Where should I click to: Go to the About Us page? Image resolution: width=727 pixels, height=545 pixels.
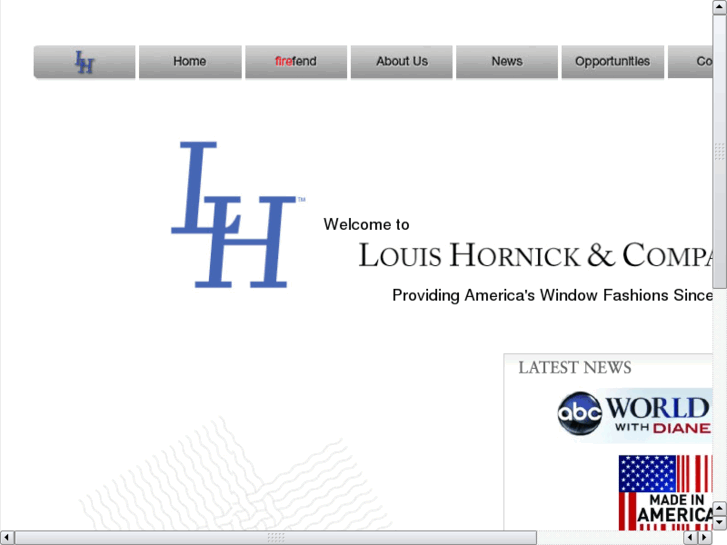402,62
